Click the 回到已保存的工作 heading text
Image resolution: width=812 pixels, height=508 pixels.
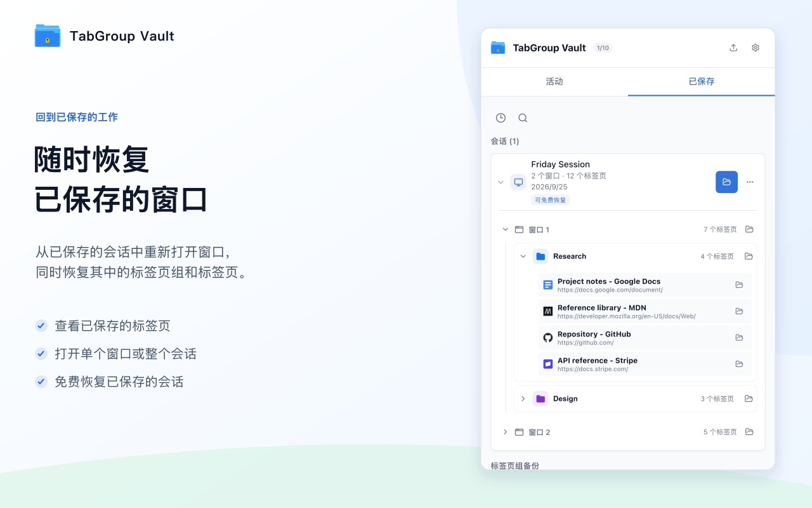coord(77,117)
